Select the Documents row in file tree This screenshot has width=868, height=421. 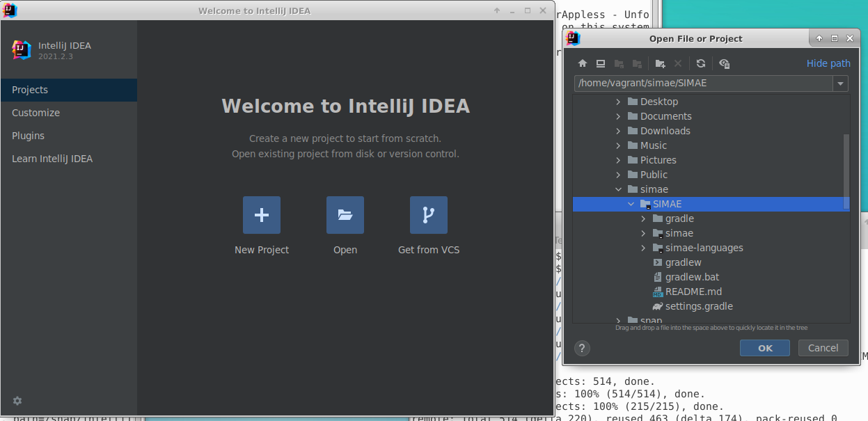pyautogui.click(x=711, y=116)
